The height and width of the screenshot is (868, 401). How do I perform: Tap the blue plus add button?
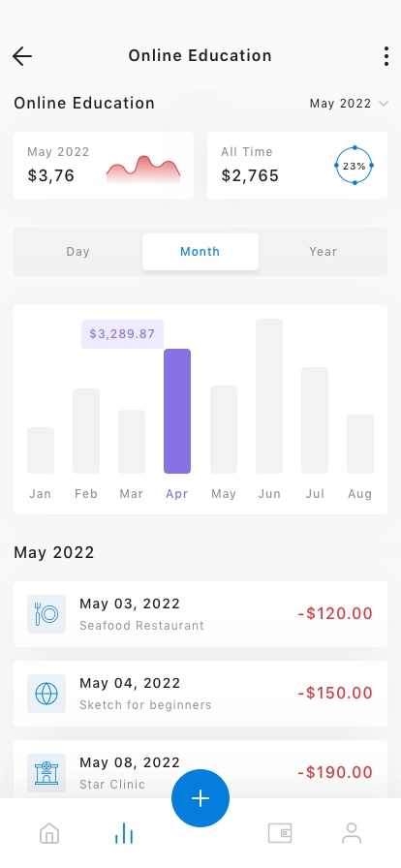(x=200, y=798)
